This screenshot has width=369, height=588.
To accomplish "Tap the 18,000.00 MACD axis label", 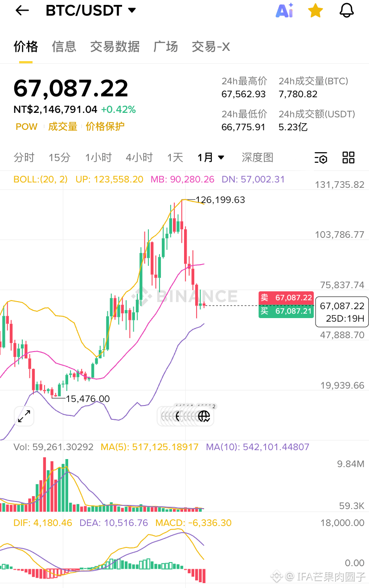I will [342, 523].
